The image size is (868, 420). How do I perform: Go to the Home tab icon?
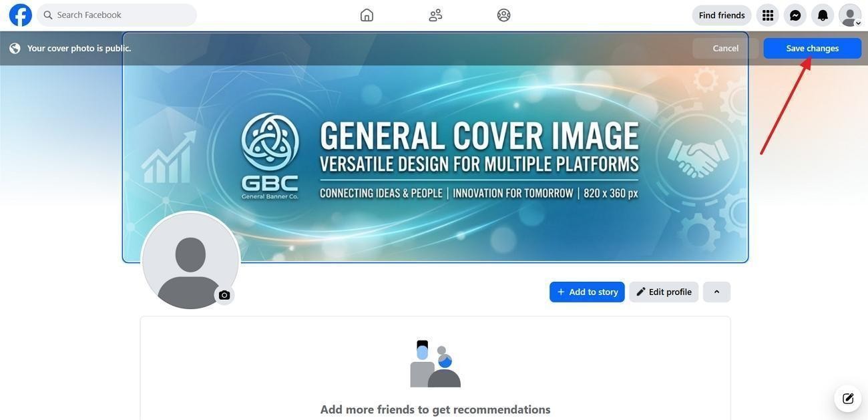pos(367,15)
